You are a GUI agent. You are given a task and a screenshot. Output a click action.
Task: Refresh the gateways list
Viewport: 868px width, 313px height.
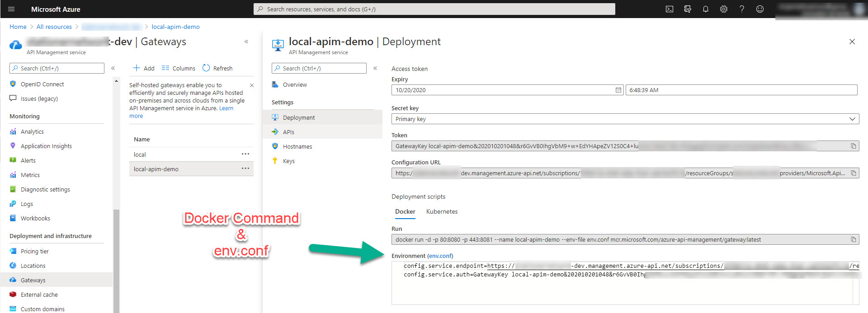(217, 68)
